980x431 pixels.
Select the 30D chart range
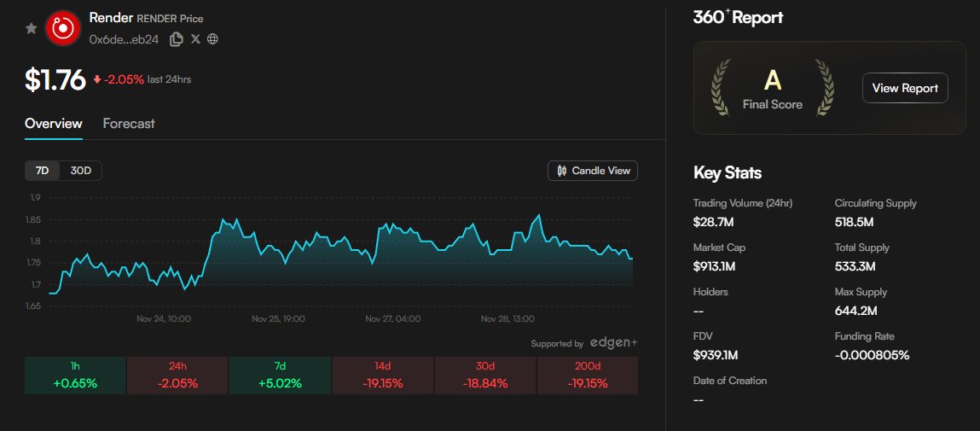(81, 171)
